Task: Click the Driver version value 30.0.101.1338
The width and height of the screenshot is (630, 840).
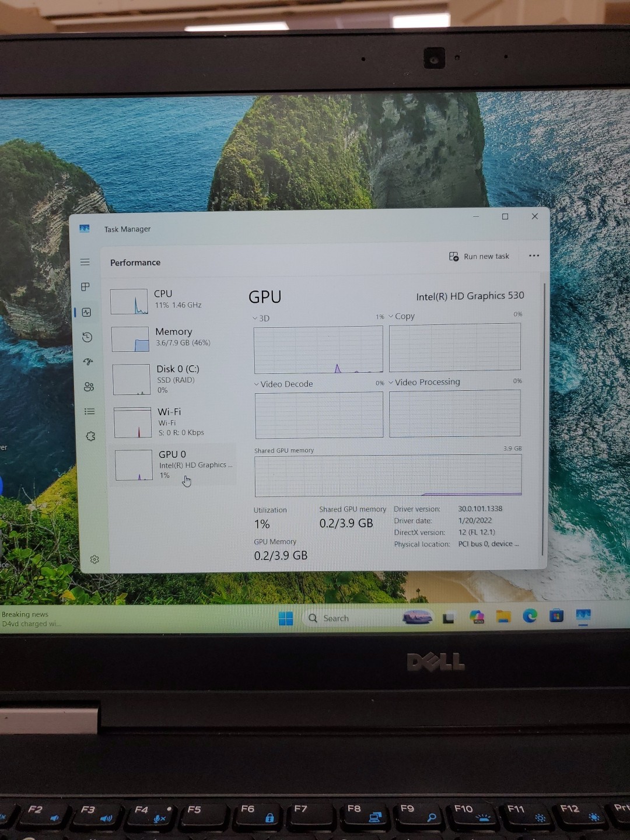Action: click(x=480, y=509)
